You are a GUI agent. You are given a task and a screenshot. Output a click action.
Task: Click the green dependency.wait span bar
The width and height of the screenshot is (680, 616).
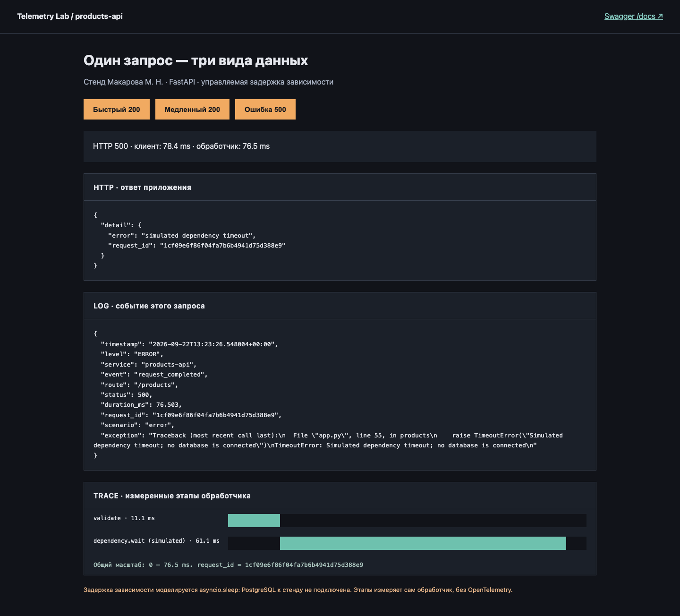coord(423,543)
